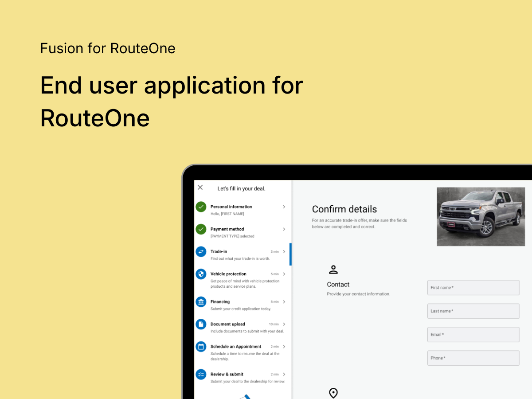Click the green checkmark icon beside Personal information
This screenshot has height=399, width=532.
coord(201,207)
